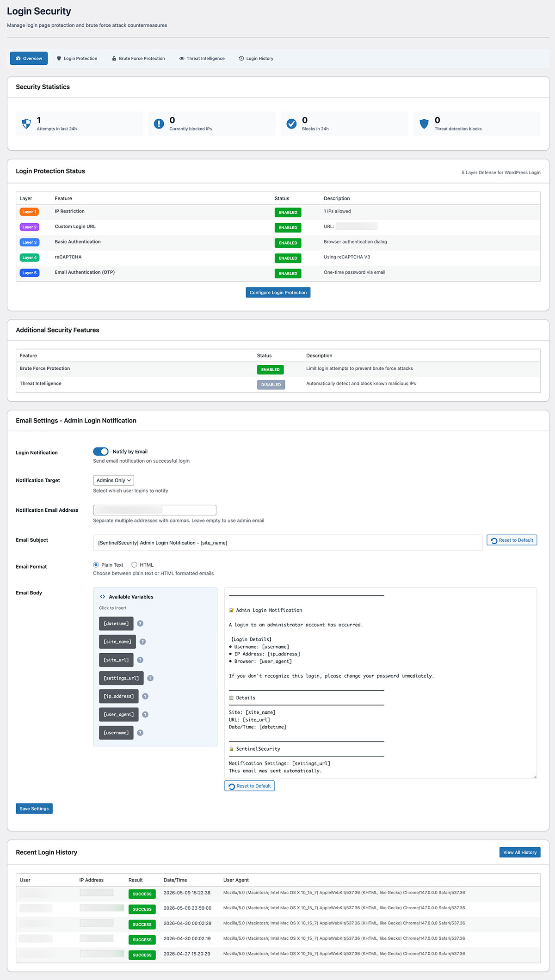The width and height of the screenshot is (555, 980).
Task: Click the help icon next to [username]
Action: point(140,733)
